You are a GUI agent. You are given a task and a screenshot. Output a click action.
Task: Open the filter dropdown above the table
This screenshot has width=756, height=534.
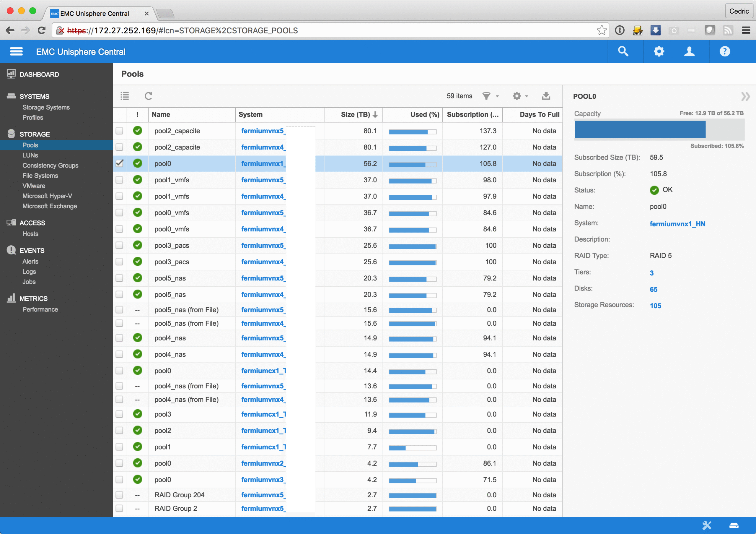[490, 96]
